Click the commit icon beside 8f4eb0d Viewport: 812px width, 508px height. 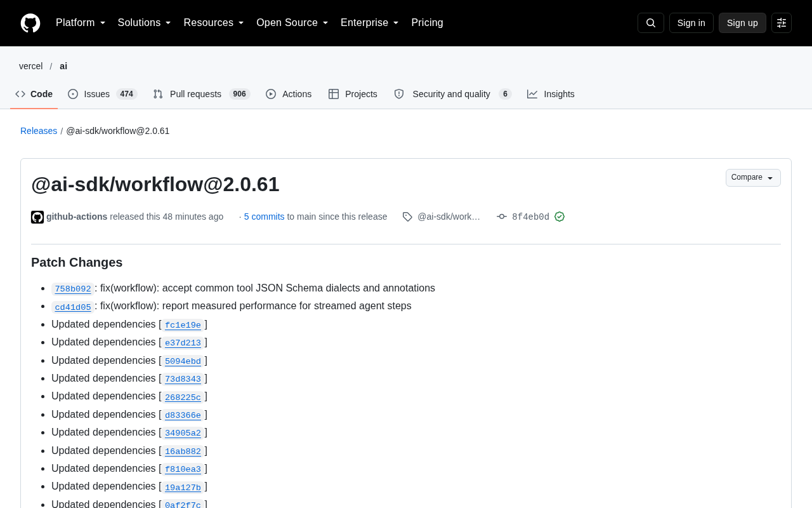point(502,217)
